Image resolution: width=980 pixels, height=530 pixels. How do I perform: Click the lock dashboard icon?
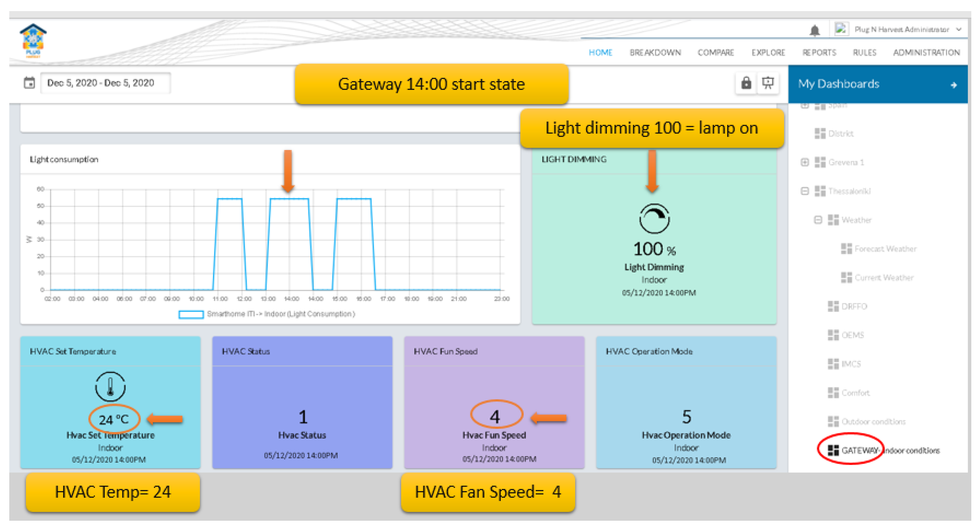(746, 83)
